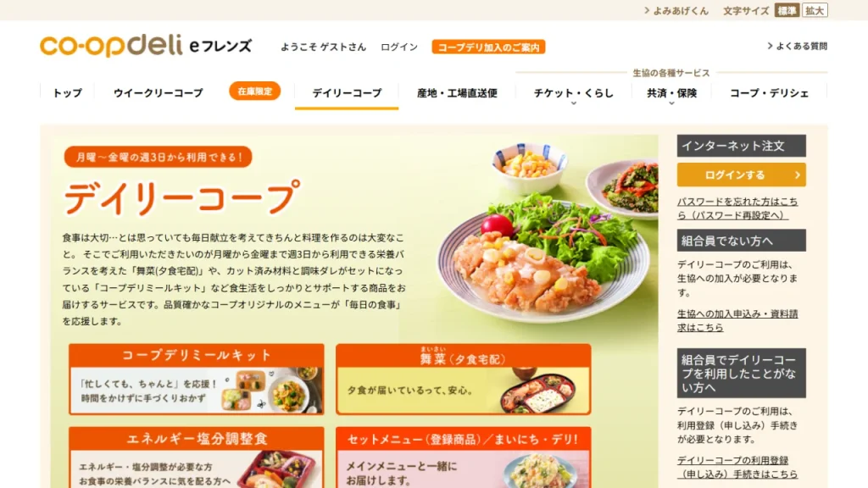This screenshot has width=868, height=488.
Task: Click the 生協への加入申込み・資料請求 link
Action: [x=737, y=320]
